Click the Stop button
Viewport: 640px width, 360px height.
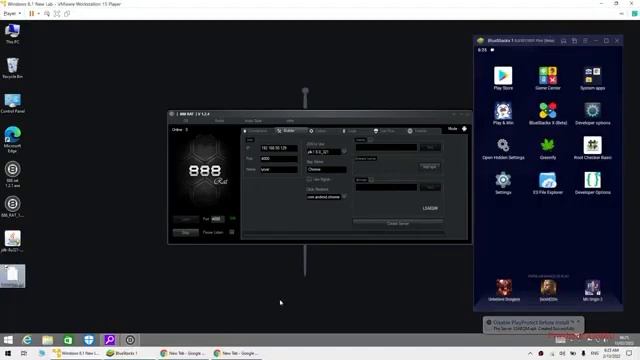click(x=186, y=232)
